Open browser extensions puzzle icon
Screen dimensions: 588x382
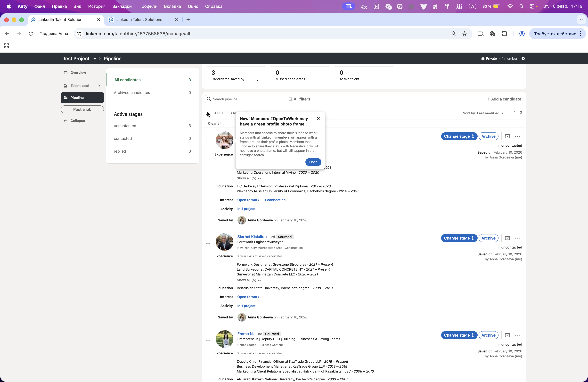click(x=505, y=34)
